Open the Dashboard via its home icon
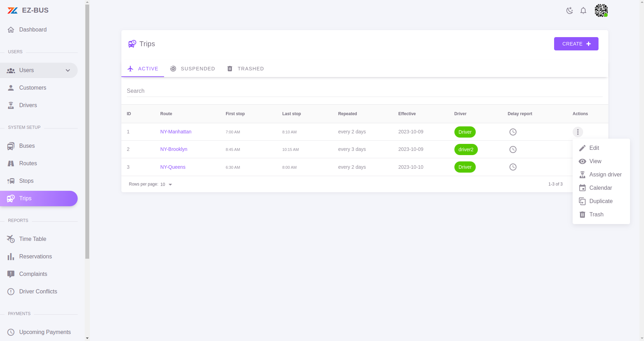 (x=11, y=29)
